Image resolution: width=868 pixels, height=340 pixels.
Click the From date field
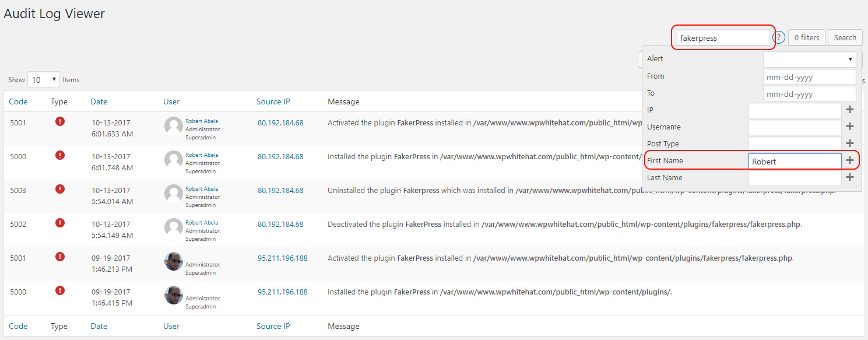pos(810,76)
